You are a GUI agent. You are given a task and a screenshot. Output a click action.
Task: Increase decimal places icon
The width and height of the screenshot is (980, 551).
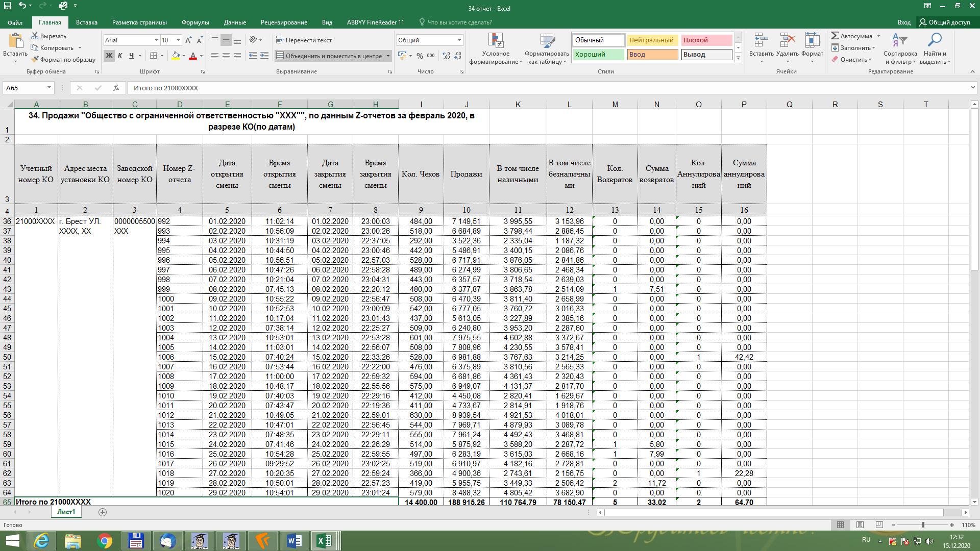click(447, 56)
